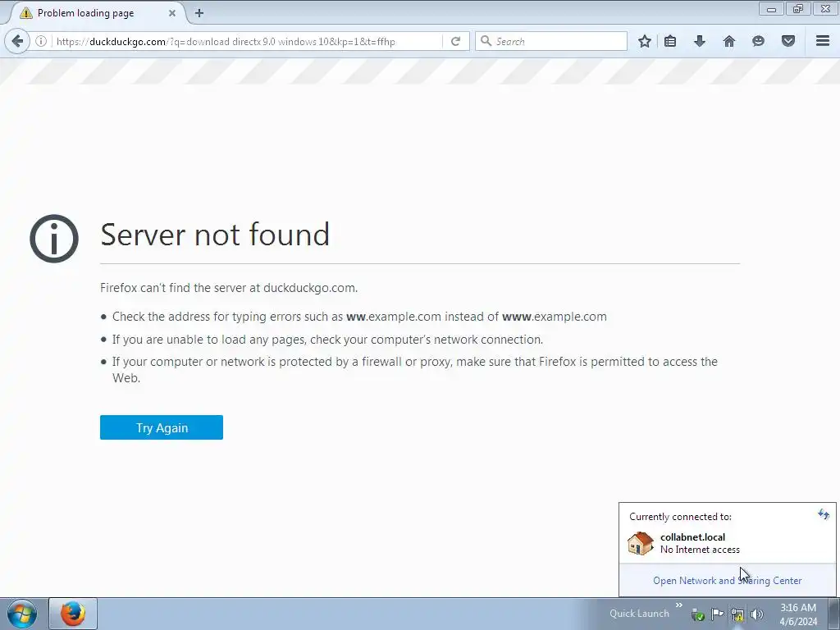
Task: Click the 'Currently connected to:' label
Action: coord(680,517)
